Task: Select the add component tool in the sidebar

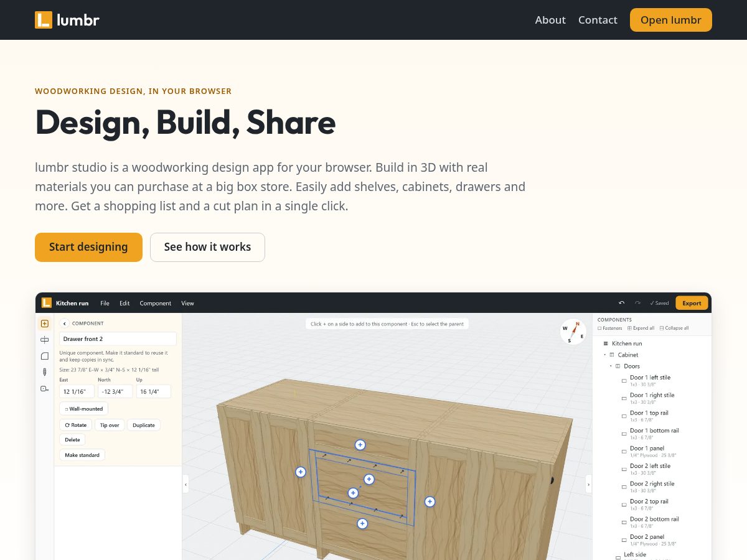Action: pyautogui.click(x=44, y=324)
